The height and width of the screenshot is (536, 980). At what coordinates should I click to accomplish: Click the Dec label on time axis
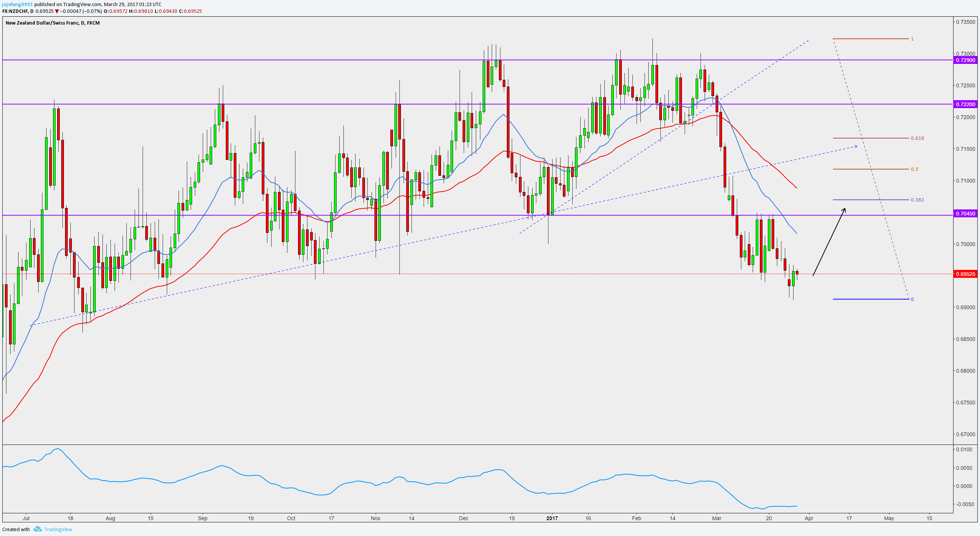point(464,518)
